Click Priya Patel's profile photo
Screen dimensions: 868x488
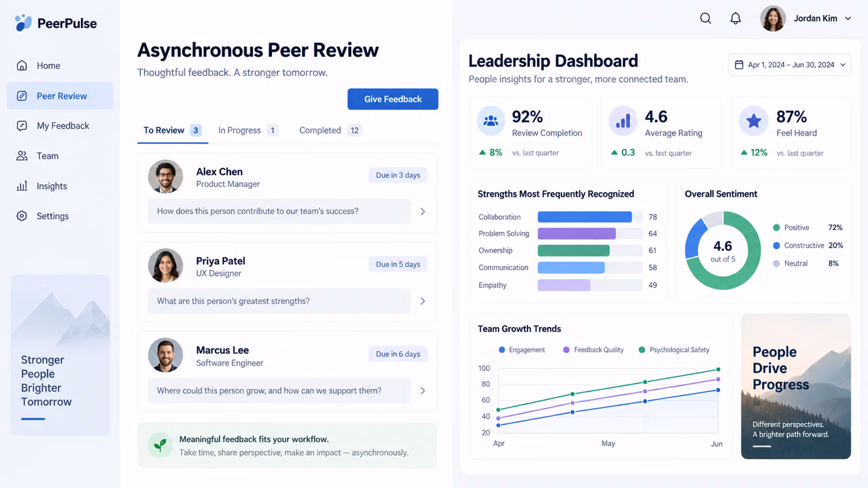point(165,266)
